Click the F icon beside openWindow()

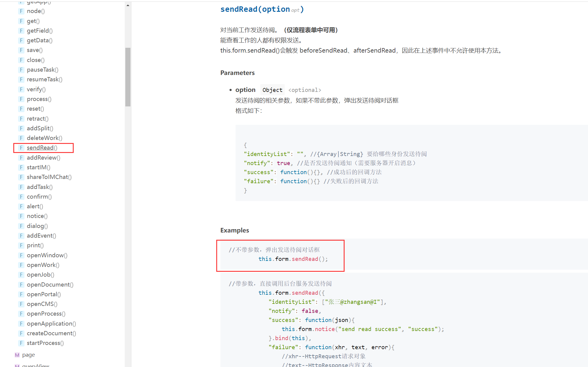pyautogui.click(x=21, y=255)
